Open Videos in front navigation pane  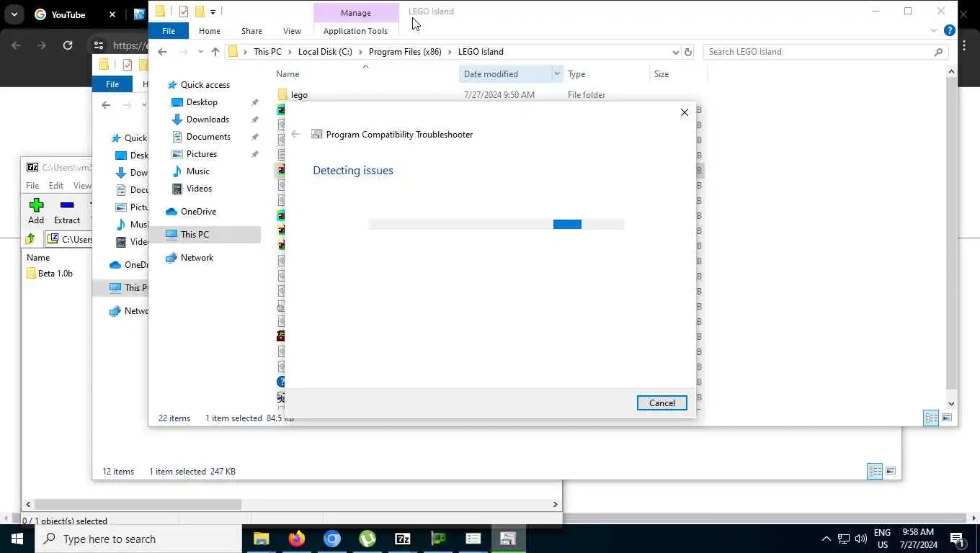(199, 189)
